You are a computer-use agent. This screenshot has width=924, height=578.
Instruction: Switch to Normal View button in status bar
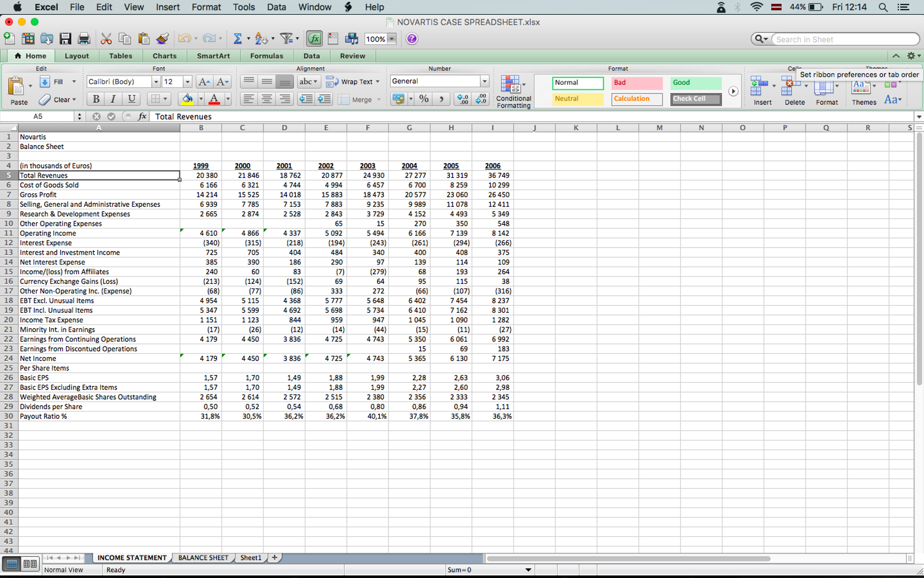[x=12, y=564]
